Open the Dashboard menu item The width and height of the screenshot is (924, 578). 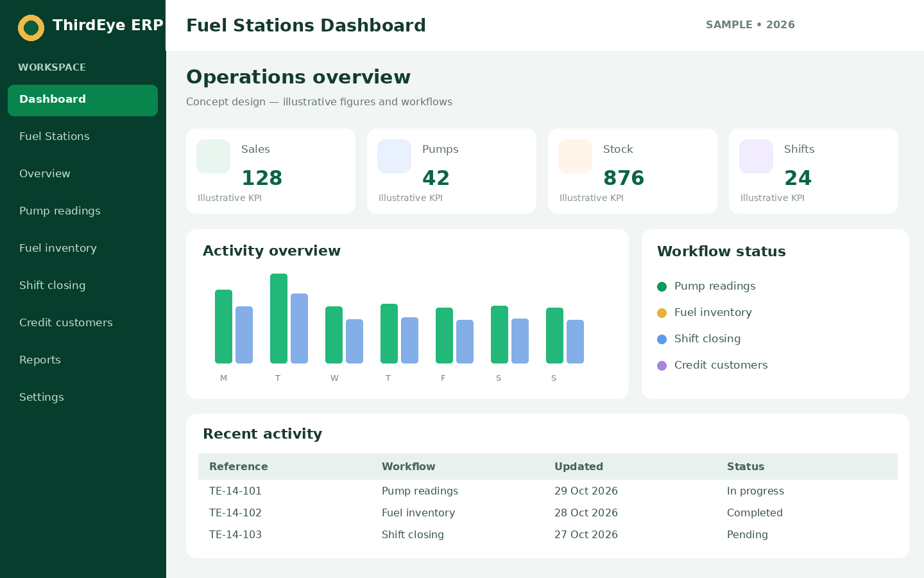click(83, 100)
